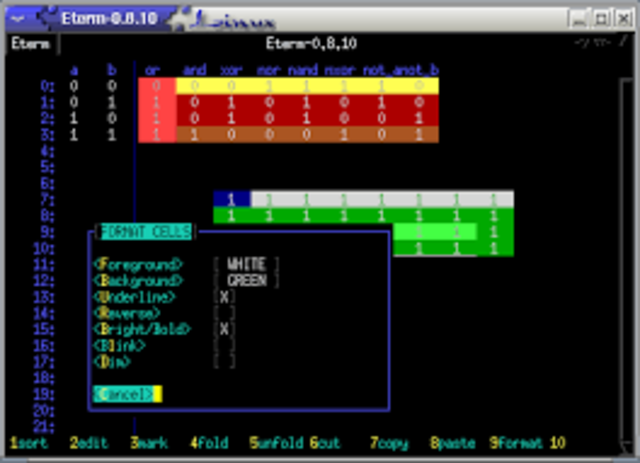This screenshot has width=640, height=463.
Task: Click the 3mark function key label
Action: point(149,443)
